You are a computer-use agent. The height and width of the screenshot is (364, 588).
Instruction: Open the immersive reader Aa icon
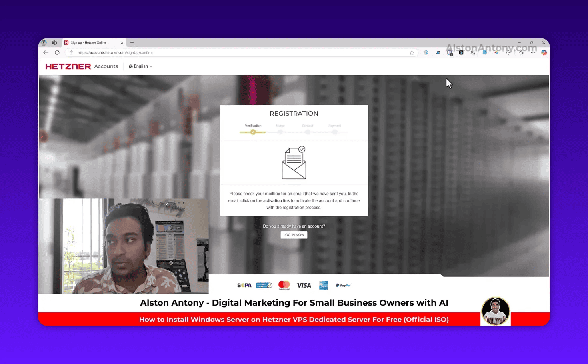tap(473, 52)
